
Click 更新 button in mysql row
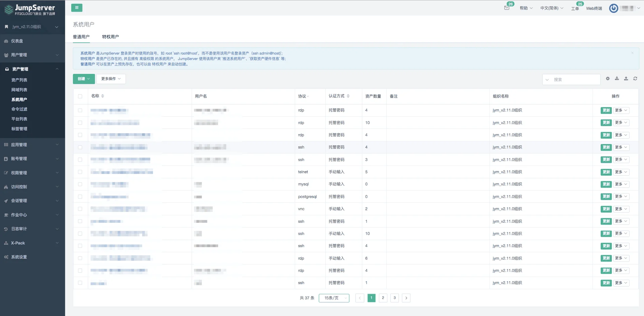tap(606, 184)
